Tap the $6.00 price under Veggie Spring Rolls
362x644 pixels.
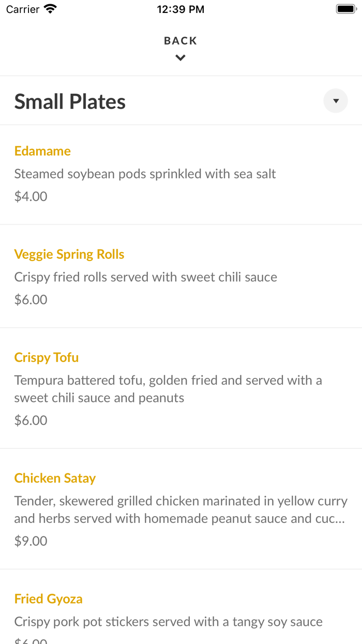[31, 299]
